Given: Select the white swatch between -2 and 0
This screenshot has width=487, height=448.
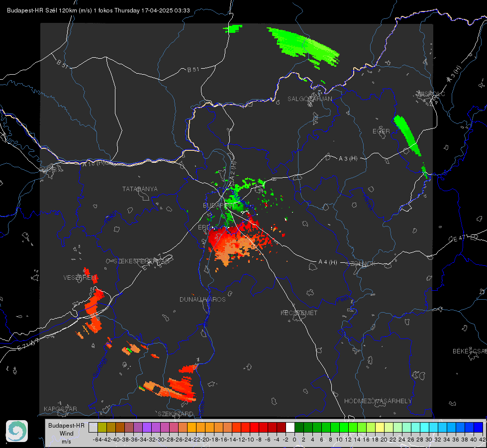Looking at the screenshot, I should (x=290, y=427).
